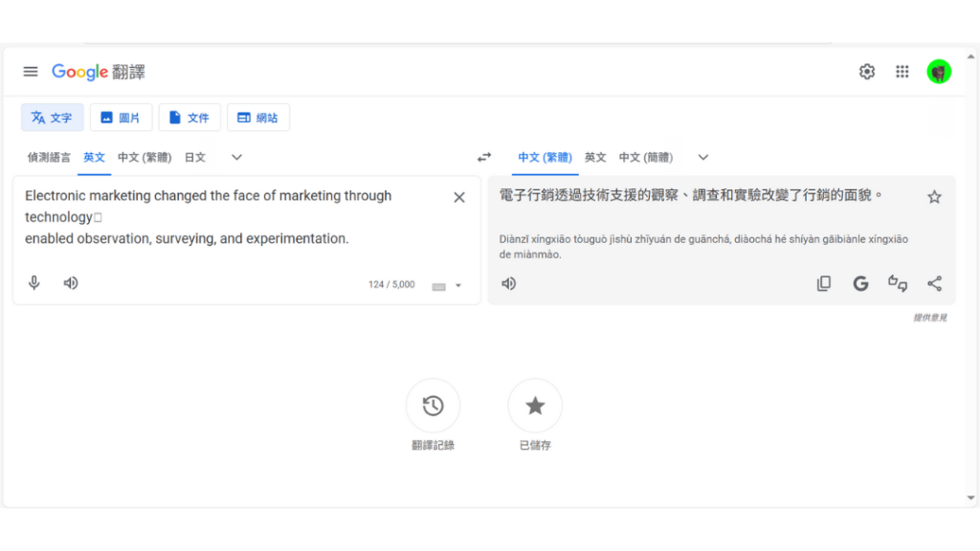Click page scrollbar up arrow

[970, 56]
